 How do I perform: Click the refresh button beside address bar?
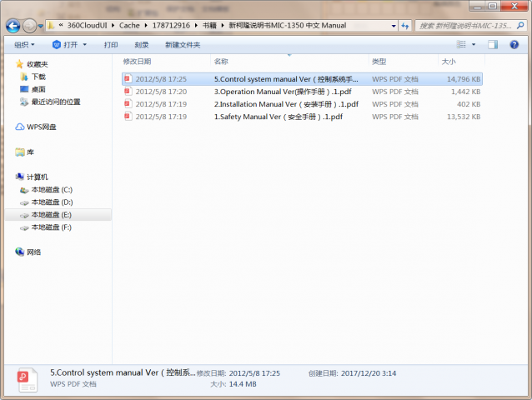click(x=404, y=26)
